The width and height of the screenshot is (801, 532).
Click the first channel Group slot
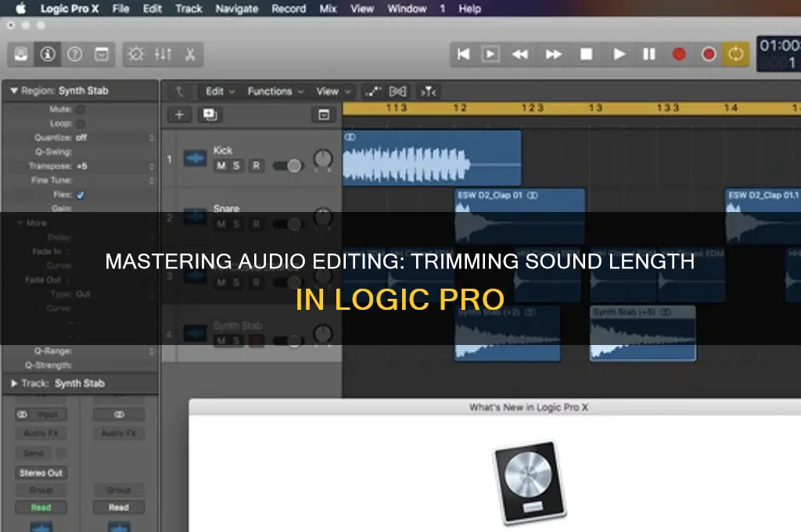pos(41,490)
